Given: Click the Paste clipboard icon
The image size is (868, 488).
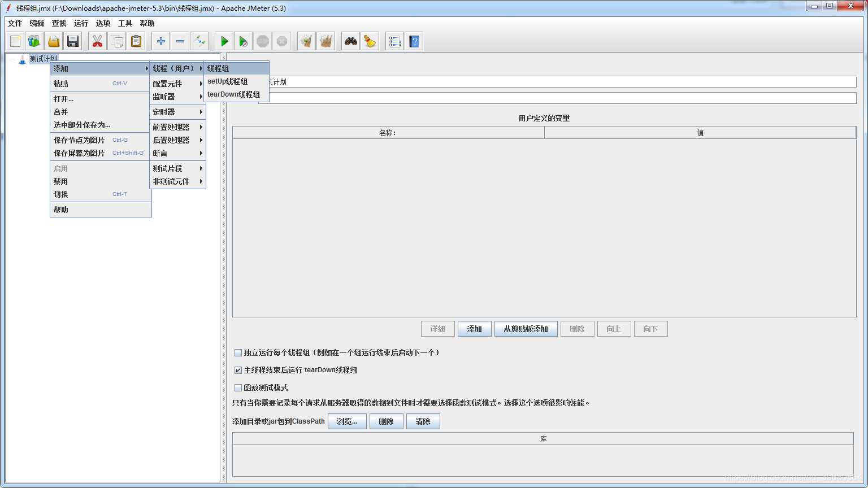Looking at the screenshot, I should tap(136, 41).
